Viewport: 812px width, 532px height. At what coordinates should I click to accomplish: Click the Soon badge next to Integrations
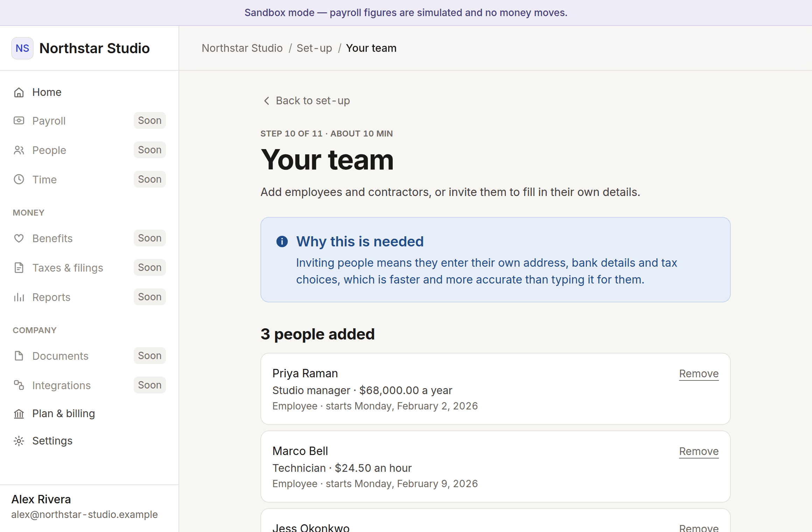pyautogui.click(x=150, y=385)
